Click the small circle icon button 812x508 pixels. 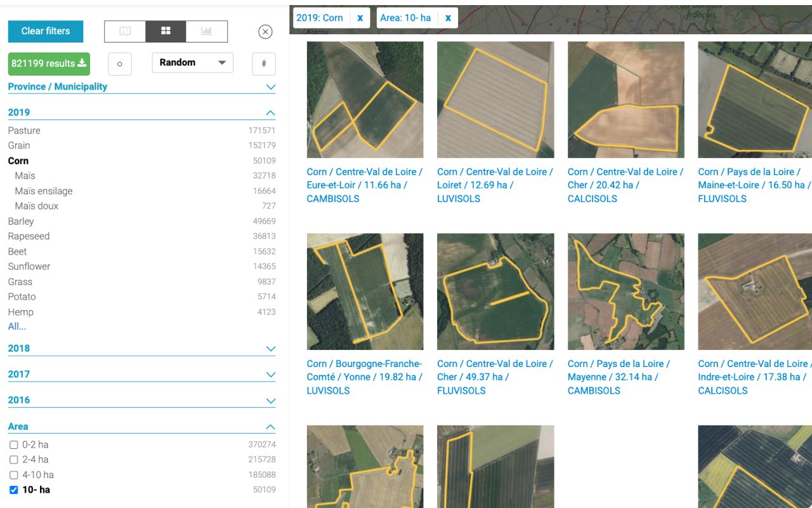pyautogui.click(x=120, y=63)
